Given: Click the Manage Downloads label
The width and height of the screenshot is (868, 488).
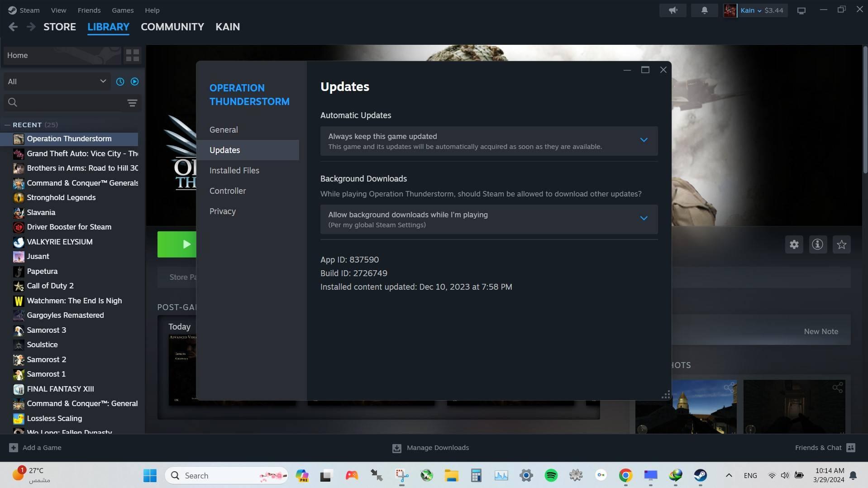Looking at the screenshot, I should coord(438,448).
